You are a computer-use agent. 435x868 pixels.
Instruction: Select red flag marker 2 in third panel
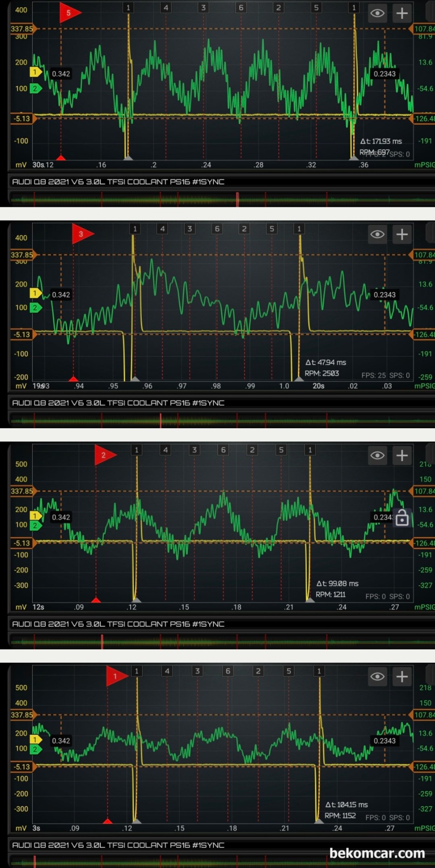pyautogui.click(x=105, y=455)
